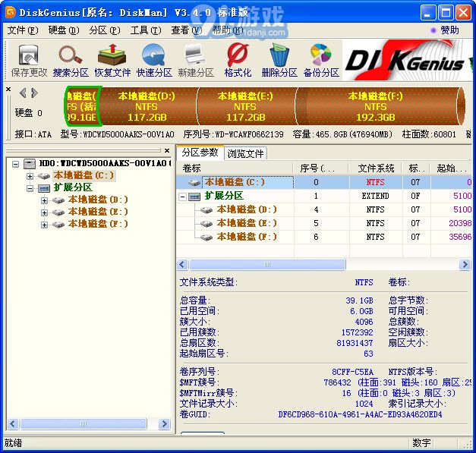Click the 8CFF-C5EA volume serial value
This screenshot has width=476, height=453.
[x=352, y=372]
